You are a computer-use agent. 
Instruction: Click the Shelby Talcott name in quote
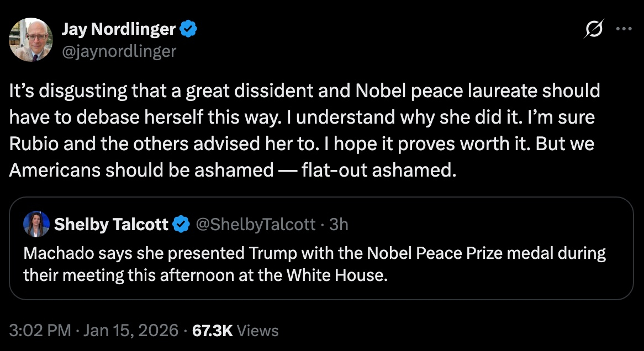(111, 224)
